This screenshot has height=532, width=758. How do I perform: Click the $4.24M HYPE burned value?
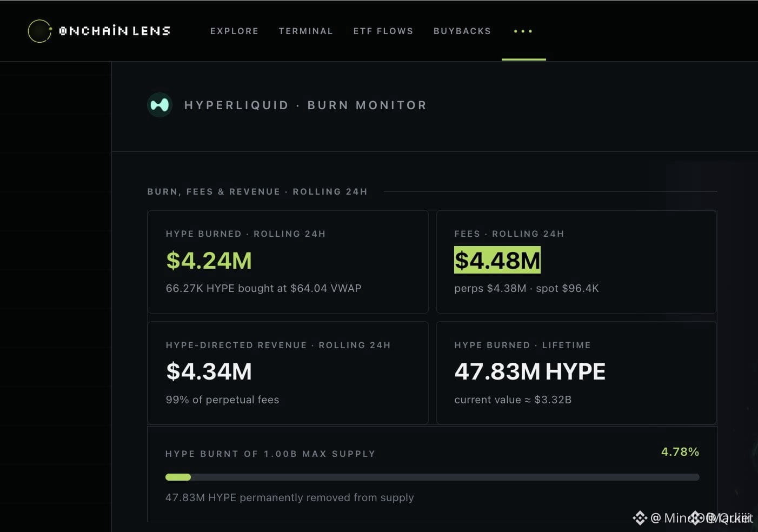[209, 261]
